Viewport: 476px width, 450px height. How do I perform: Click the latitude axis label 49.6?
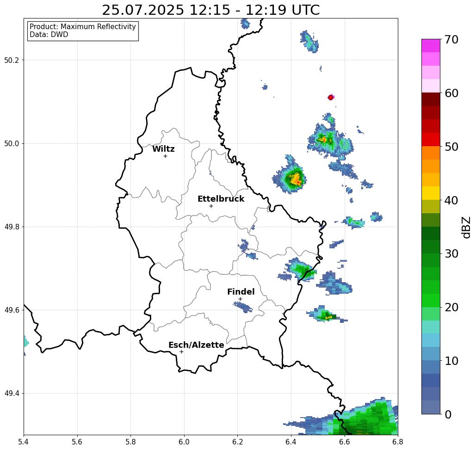(12, 310)
